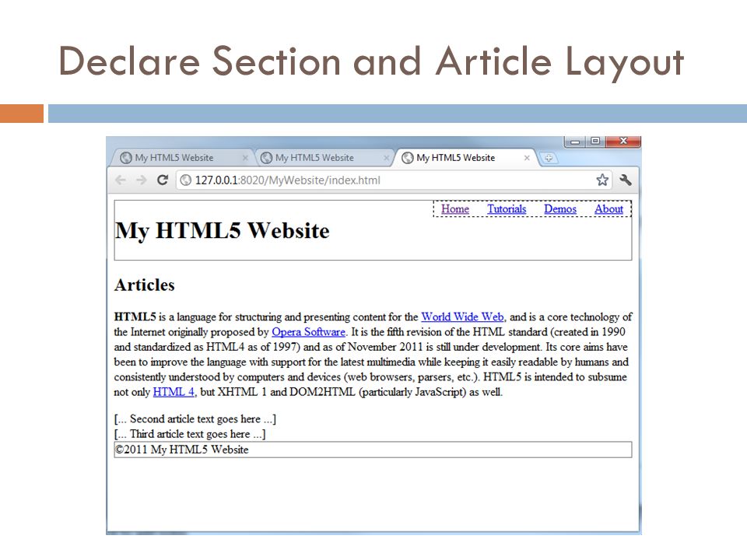Screen dimensions: 747x560
Task: Click the Articles heading
Action: (145, 285)
